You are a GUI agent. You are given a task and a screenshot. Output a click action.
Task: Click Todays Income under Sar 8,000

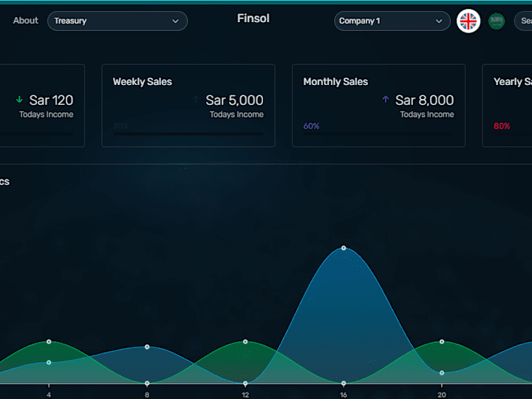pos(427,115)
